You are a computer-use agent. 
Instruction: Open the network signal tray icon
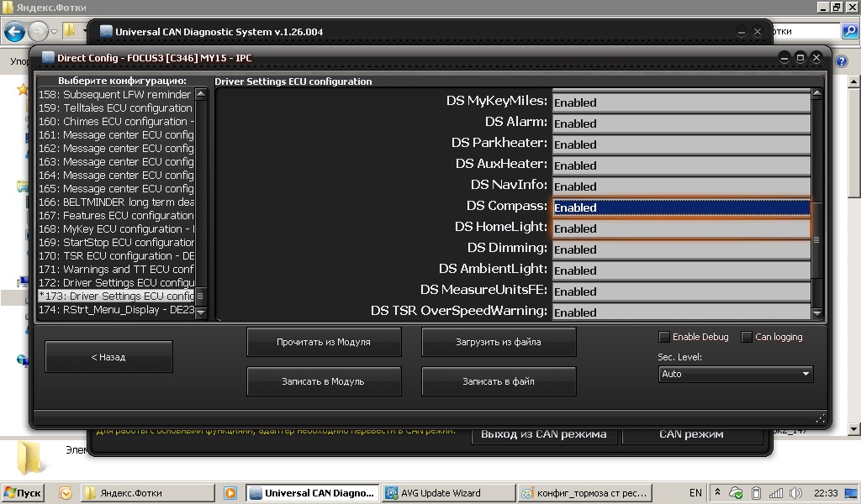tap(775, 493)
